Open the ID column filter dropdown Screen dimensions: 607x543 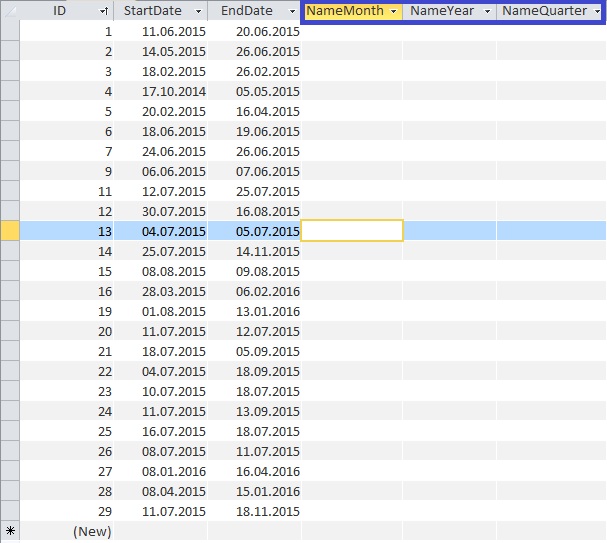point(104,11)
